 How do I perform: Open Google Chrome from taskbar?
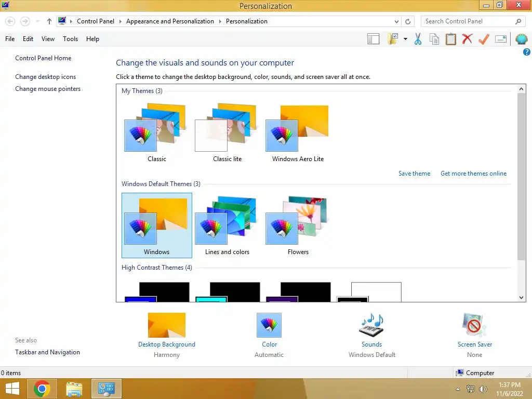coord(42,389)
